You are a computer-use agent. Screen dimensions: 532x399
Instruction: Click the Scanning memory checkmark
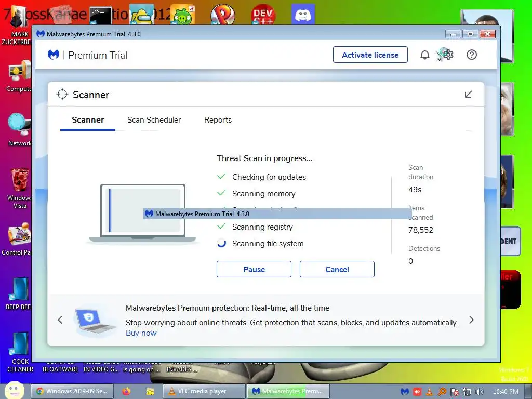tap(221, 193)
